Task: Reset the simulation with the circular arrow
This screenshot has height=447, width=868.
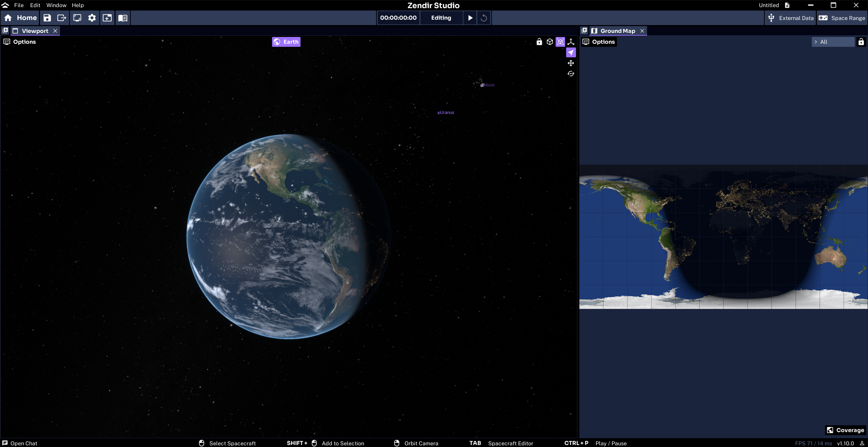Action: [484, 18]
